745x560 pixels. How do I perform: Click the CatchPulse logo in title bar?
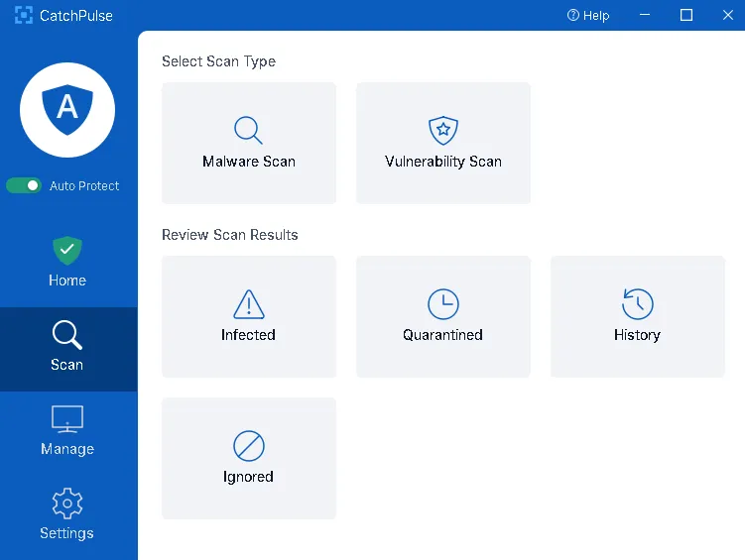pyautogui.click(x=24, y=15)
